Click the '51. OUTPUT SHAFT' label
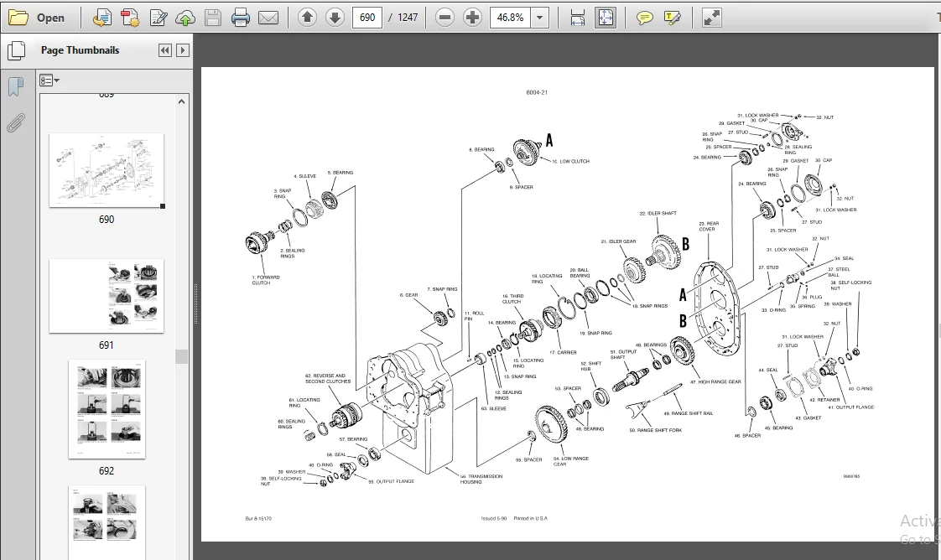The width and height of the screenshot is (941, 560). pos(623,355)
